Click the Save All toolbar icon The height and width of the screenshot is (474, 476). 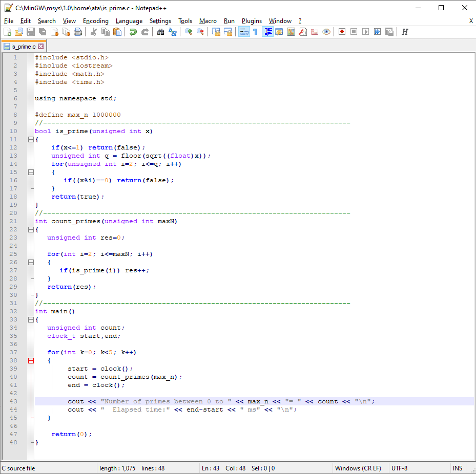click(x=43, y=32)
